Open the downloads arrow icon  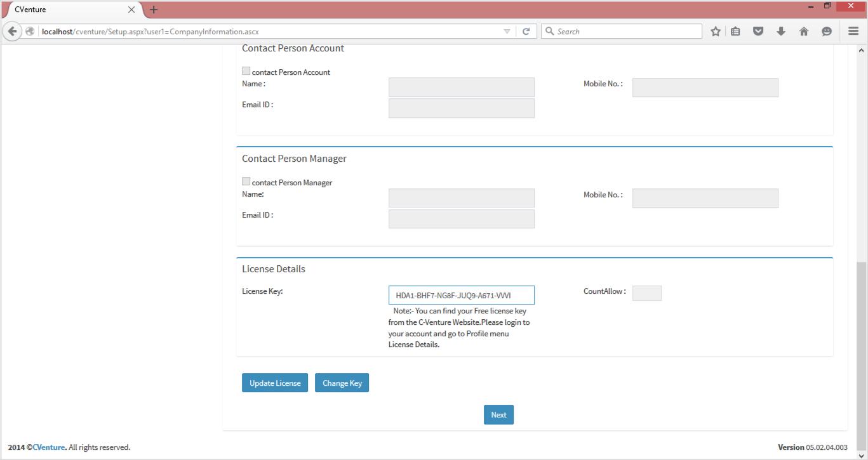pyautogui.click(x=781, y=32)
